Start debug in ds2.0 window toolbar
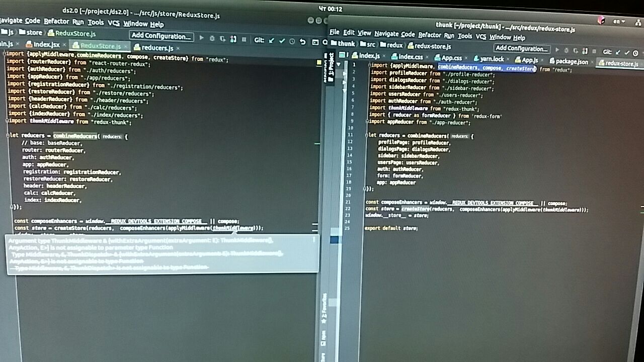The height and width of the screenshot is (362, 644). [212, 38]
